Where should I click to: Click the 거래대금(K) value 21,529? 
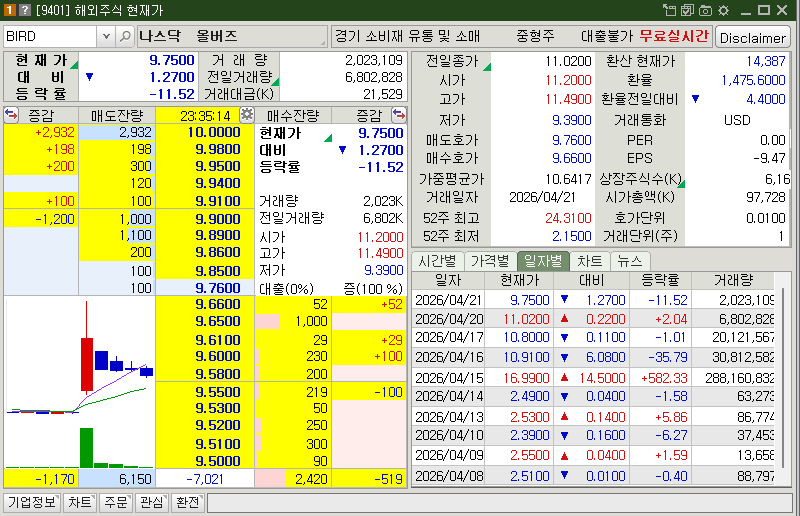click(383, 94)
